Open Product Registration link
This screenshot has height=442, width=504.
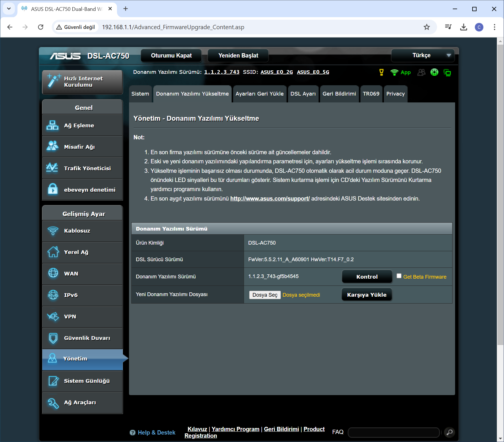(x=255, y=432)
